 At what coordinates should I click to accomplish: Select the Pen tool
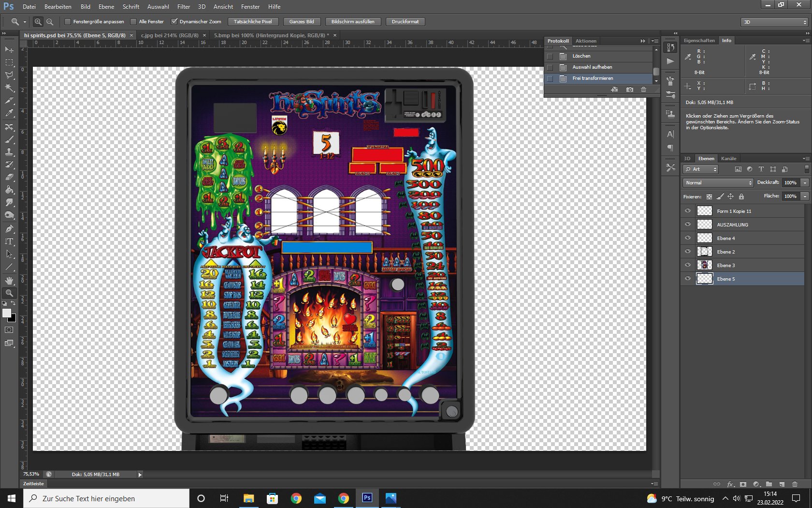9,228
